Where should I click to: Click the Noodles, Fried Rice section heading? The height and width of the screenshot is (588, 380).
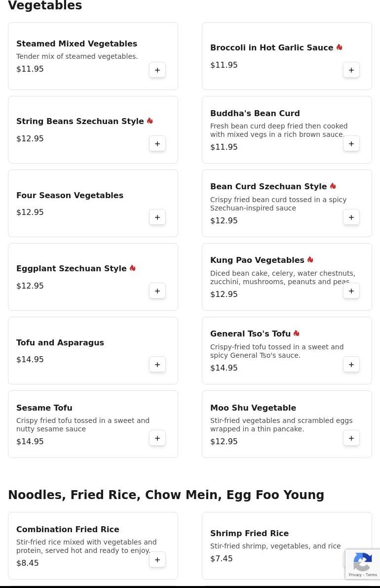tap(166, 495)
